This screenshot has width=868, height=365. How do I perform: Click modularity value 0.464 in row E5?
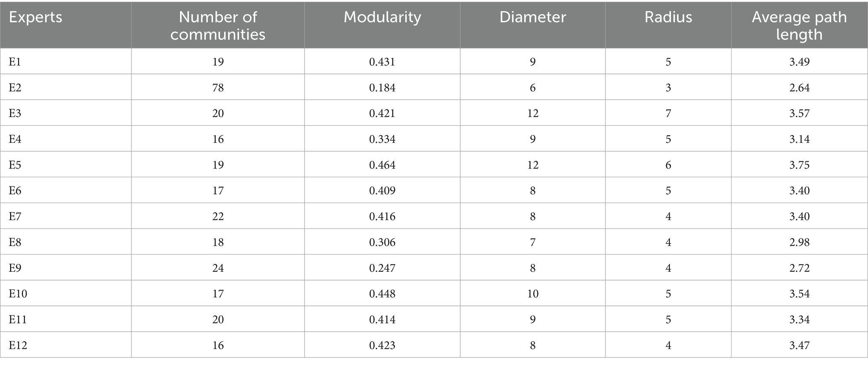[x=382, y=165]
